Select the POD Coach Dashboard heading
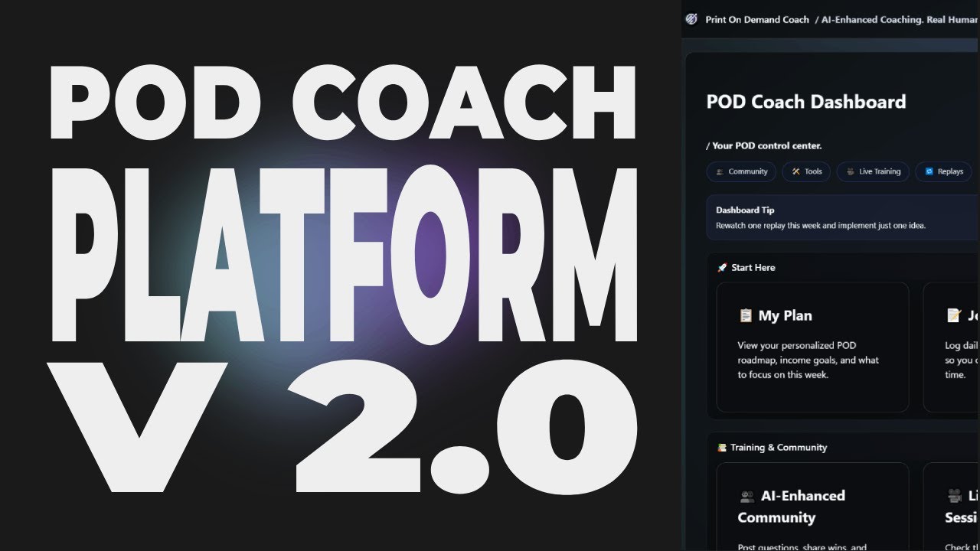 [x=806, y=102]
